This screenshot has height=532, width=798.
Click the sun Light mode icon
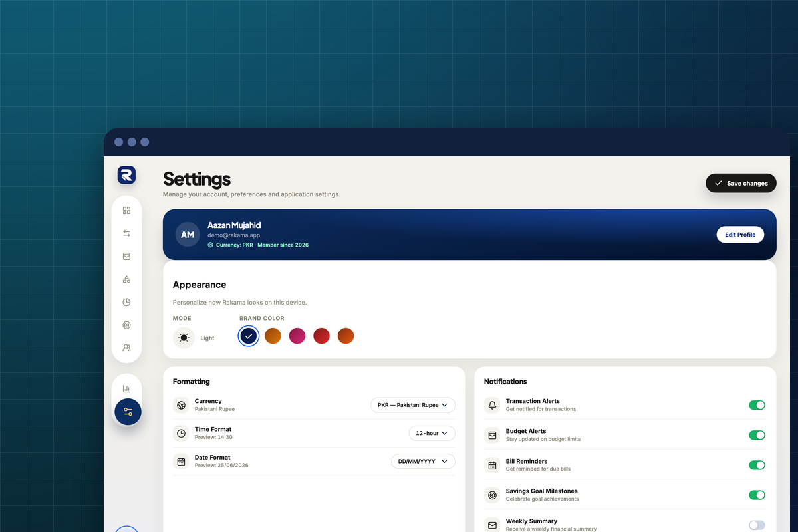coord(184,338)
